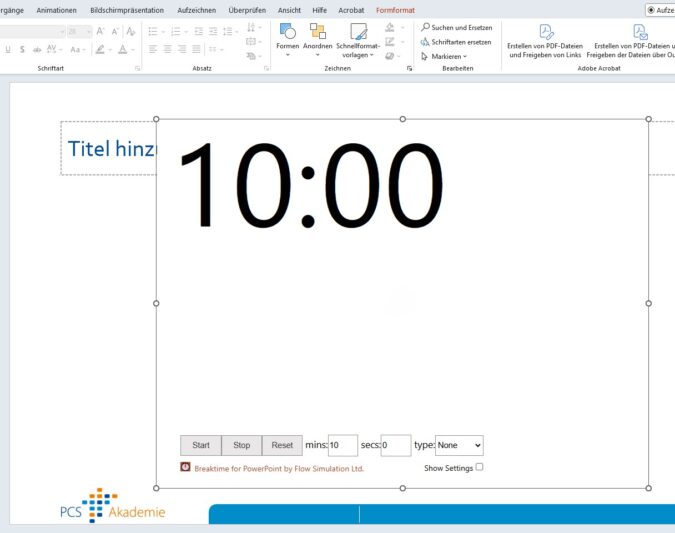Click the Breaktime clock logo icon

(x=185, y=467)
